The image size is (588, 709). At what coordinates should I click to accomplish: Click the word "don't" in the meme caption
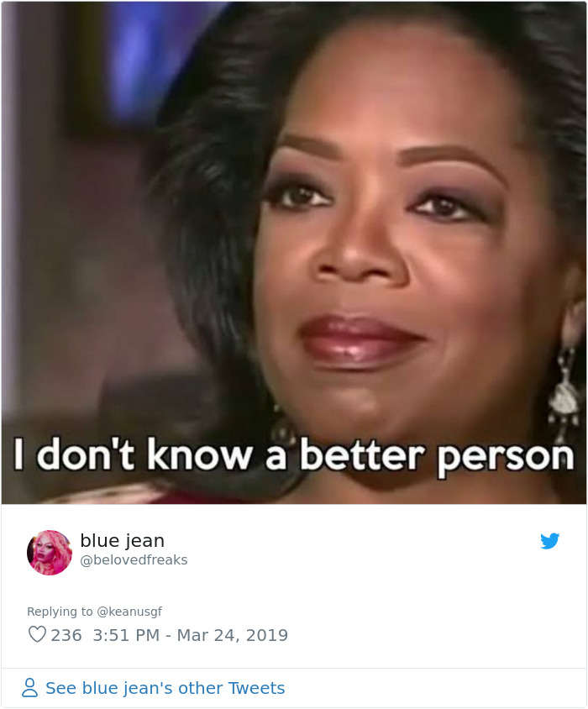click(85, 454)
